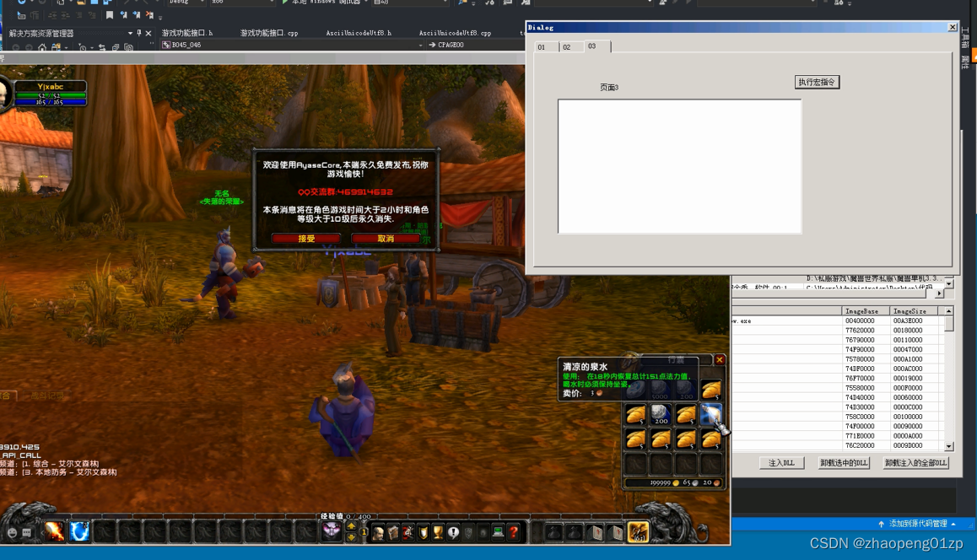Select the cell with ImageSize 00047000

point(914,349)
